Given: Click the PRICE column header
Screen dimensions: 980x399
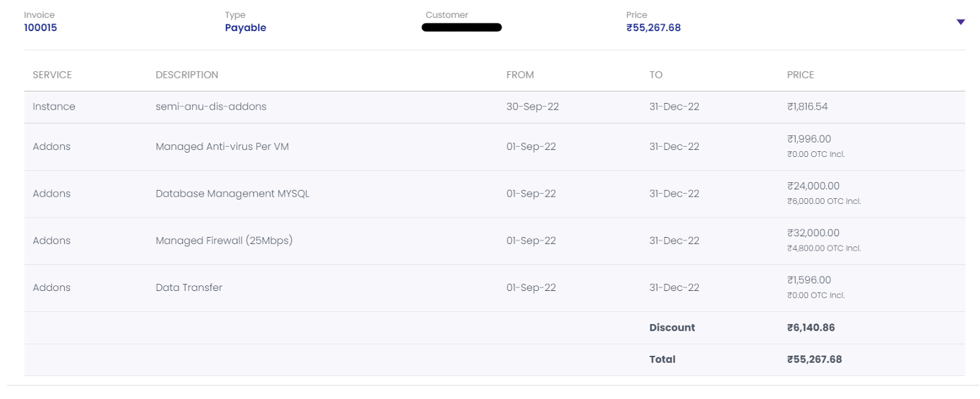Looking at the screenshot, I should (x=801, y=75).
